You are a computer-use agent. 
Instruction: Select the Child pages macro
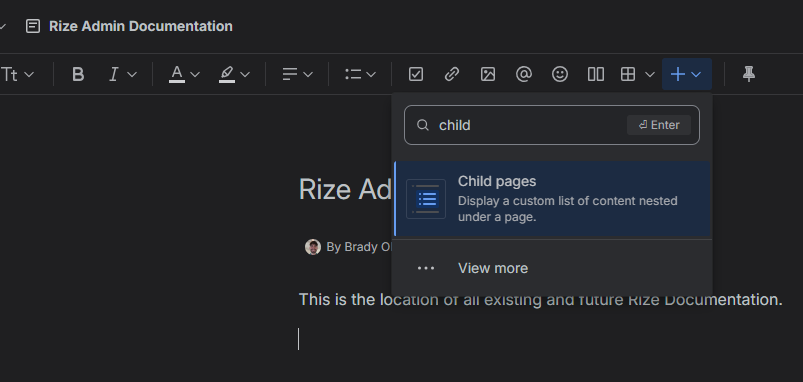point(553,199)
